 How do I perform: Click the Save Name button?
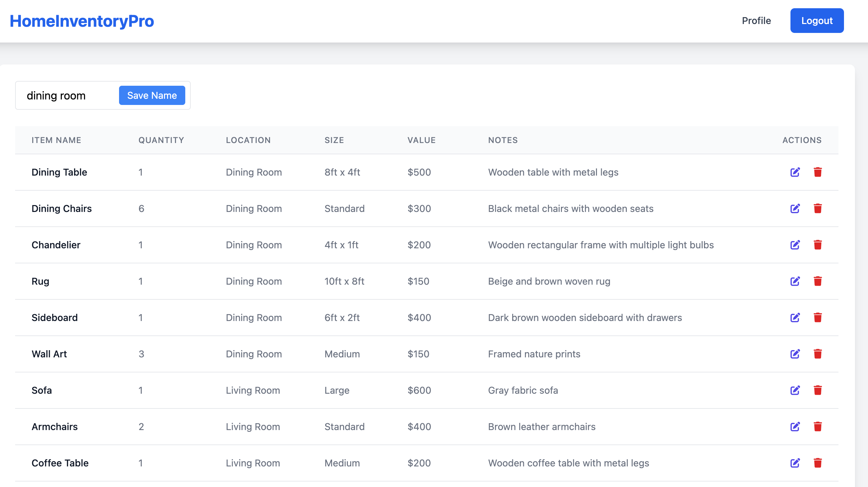coord(152,95)
